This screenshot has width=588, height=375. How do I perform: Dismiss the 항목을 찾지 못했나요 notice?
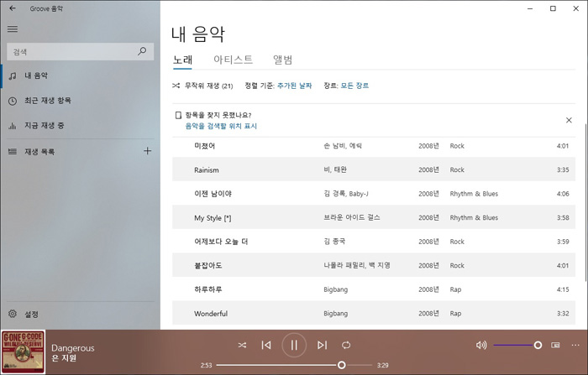[x=569, y=120]
